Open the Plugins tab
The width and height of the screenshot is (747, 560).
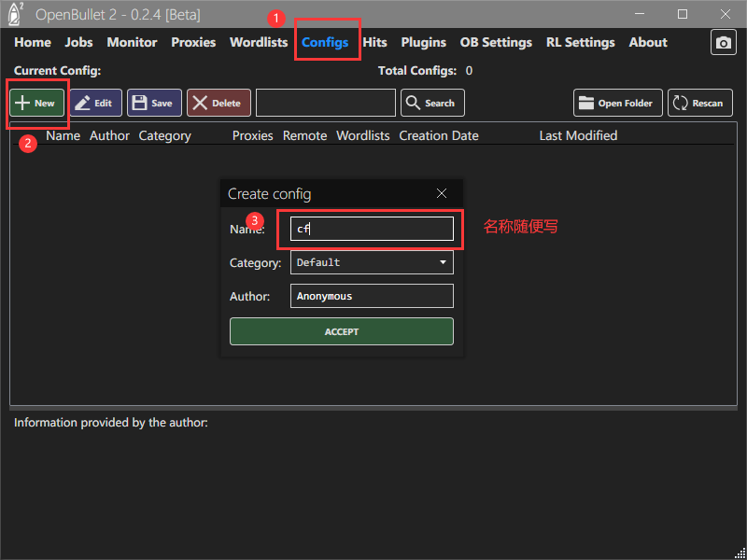[423, 42]
